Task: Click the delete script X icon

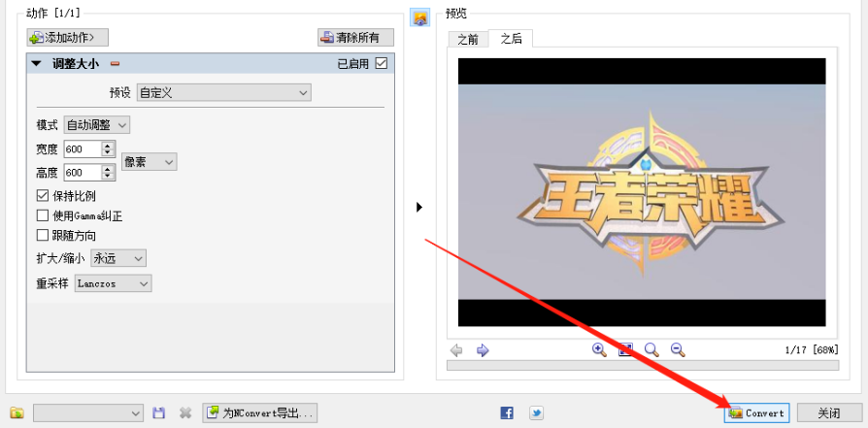Action: click(x=186, y=412)
